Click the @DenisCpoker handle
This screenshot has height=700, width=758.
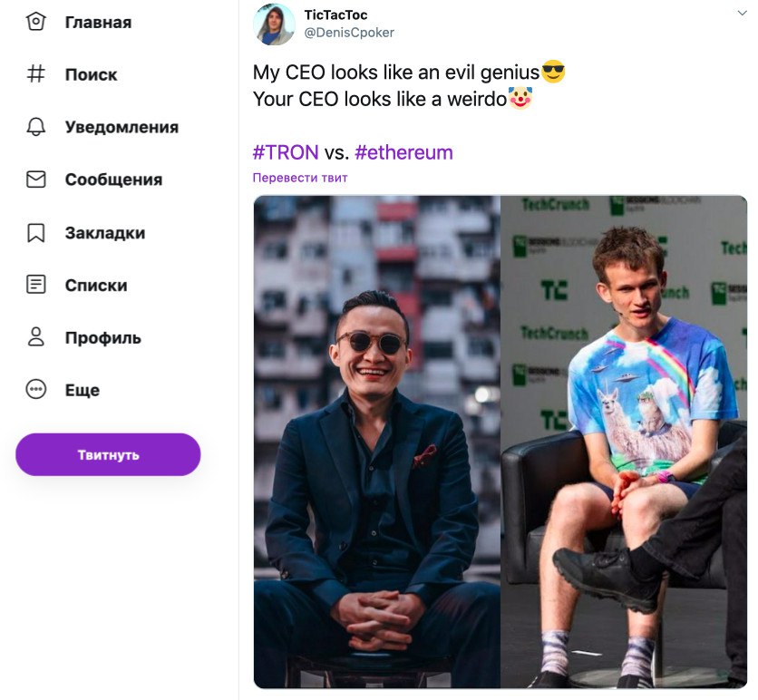(x=349, y=33)
